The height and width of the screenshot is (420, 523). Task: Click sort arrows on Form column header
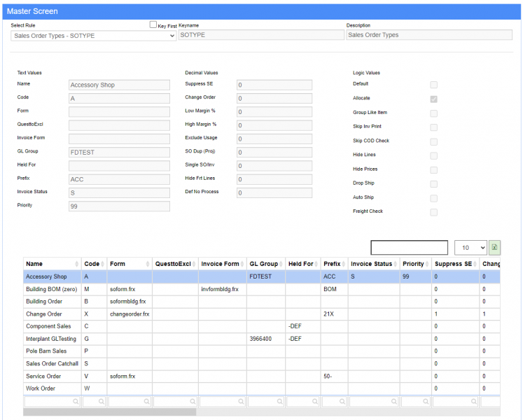pyautogui.click(x=148, y=264)
